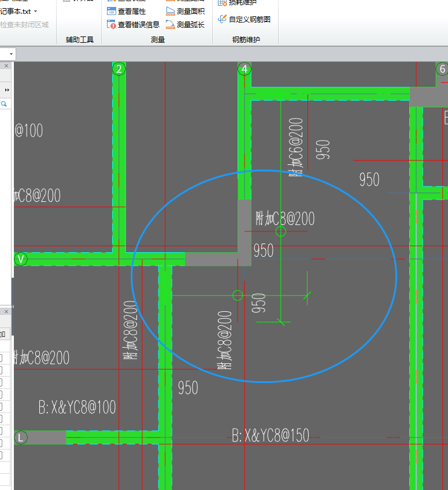Viewport: 448px width, 490px height.
Task: Click the 950 directly below horizontal 附加C8@200
Action: 264,250
